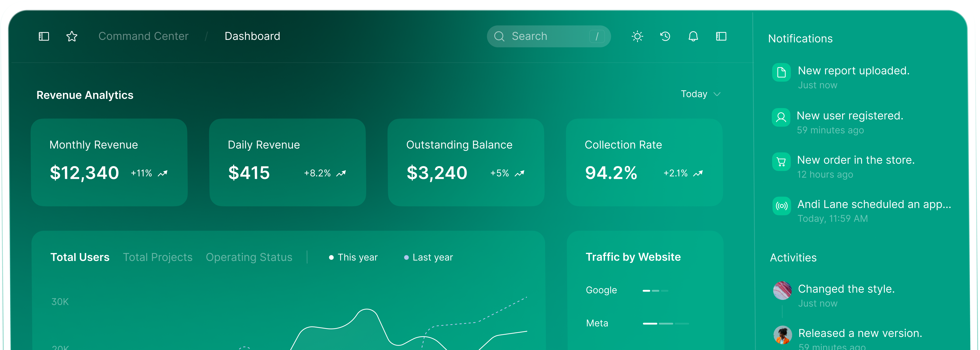Click the Command Center breadcrumb

[x=143, y=36]
